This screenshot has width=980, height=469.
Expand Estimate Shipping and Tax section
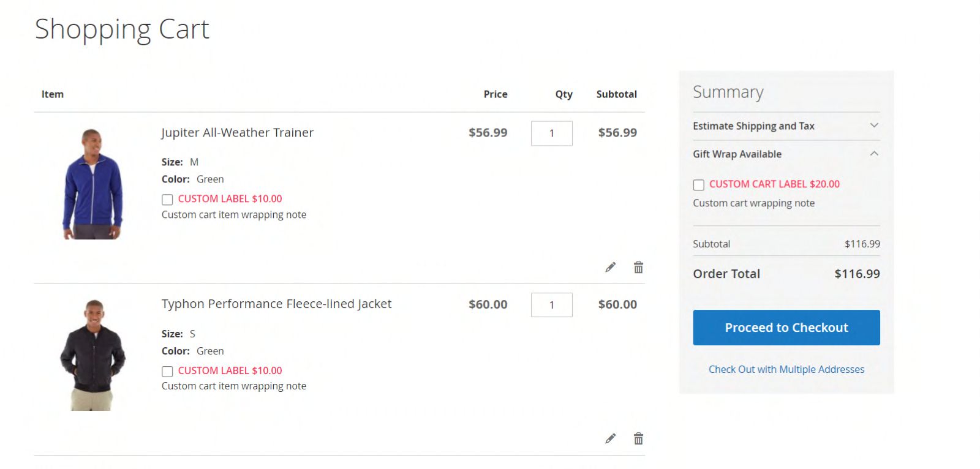coord(874,126)
